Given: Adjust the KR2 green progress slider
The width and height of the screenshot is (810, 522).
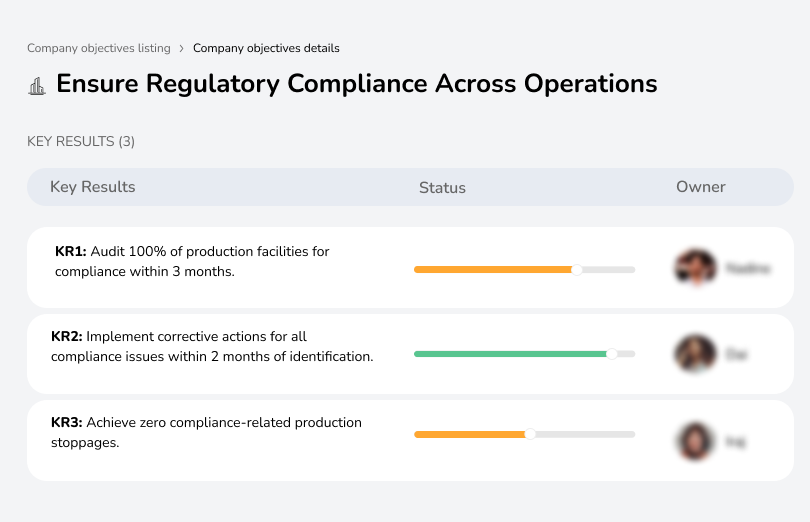Looking at the screenshot, I should (612, 354).
